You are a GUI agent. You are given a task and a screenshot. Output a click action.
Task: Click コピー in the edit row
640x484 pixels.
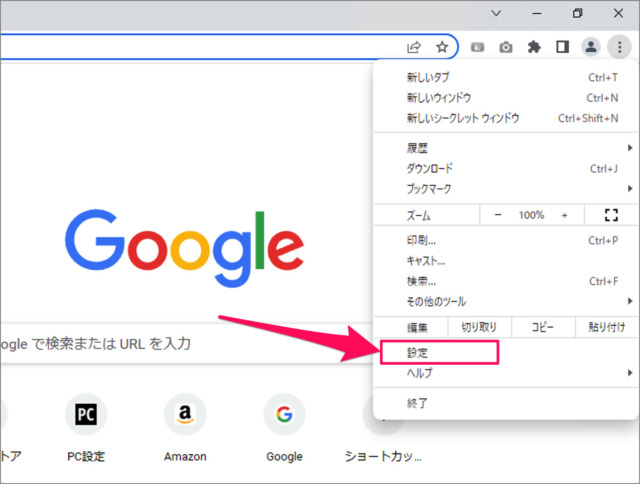pos(543,327)
